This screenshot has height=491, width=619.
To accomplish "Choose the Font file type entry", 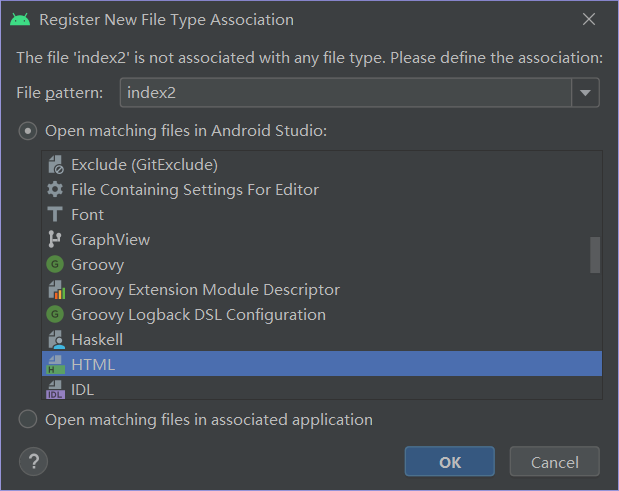I will (322, 214).
